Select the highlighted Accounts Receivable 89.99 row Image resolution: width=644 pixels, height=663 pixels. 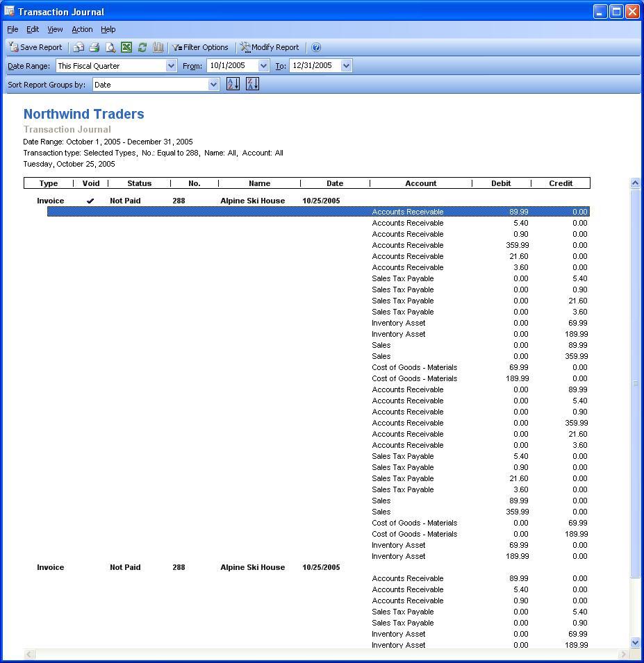(x=318, y=212)
